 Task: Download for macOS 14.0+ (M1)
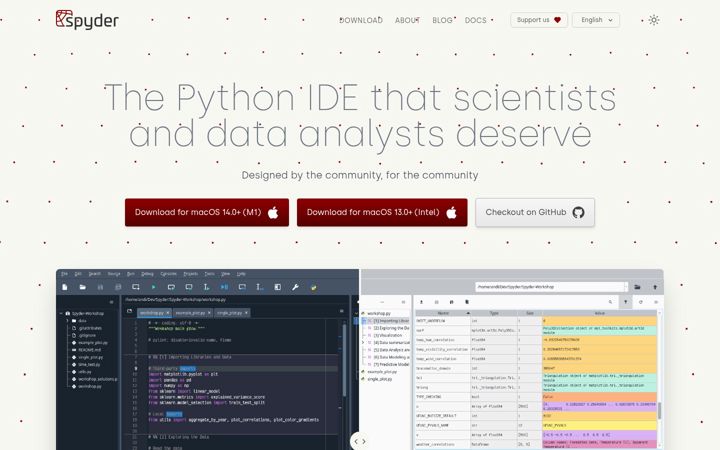pos(207,212)
